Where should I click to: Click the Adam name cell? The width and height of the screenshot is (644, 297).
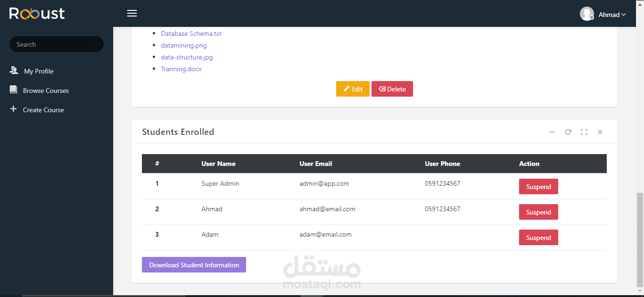pyautogui.click(x=210, y=234)
